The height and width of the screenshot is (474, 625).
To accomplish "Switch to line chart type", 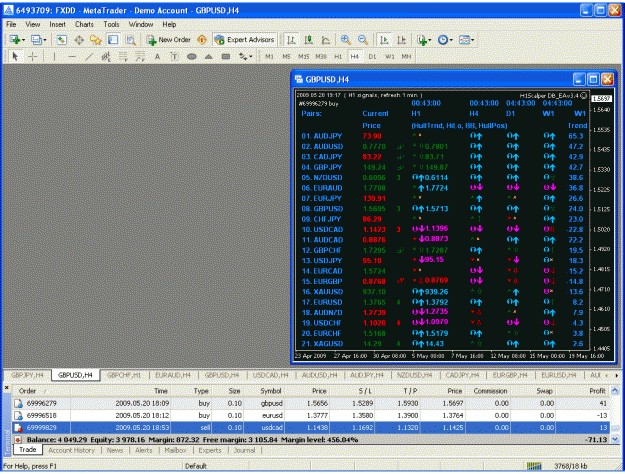I will coord(326,40).
